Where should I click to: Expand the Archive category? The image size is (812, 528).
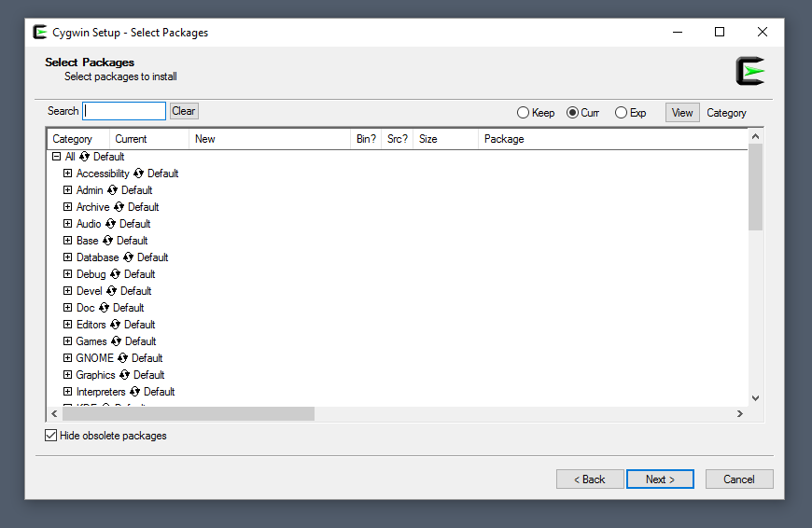click(x=67, y=206)
